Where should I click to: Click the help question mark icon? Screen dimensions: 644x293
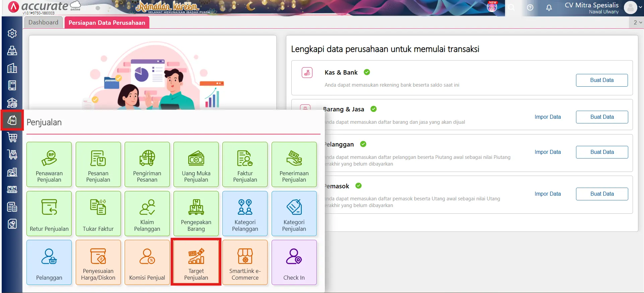click(x=530, y=8)
